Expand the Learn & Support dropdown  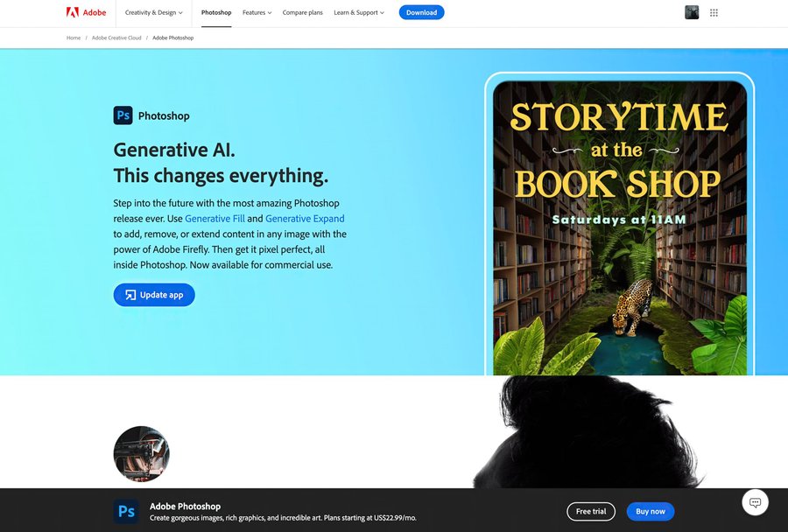pos(359,12)
